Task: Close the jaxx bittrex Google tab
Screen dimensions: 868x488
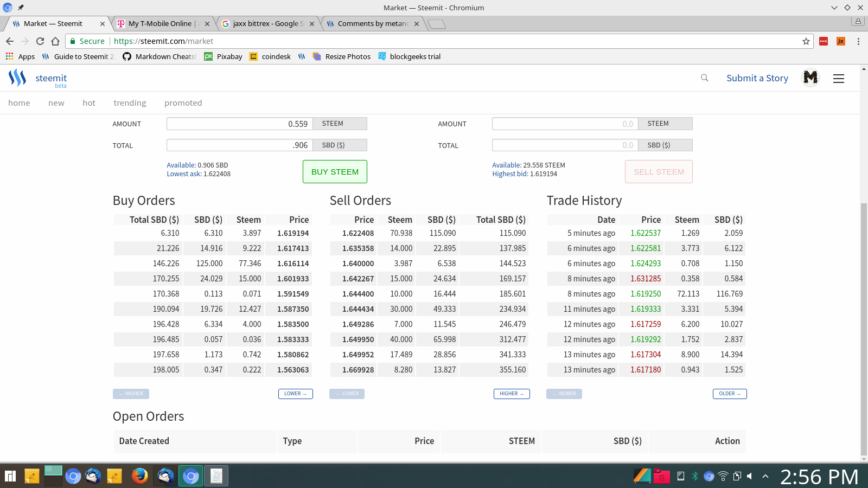Action: 312,24
